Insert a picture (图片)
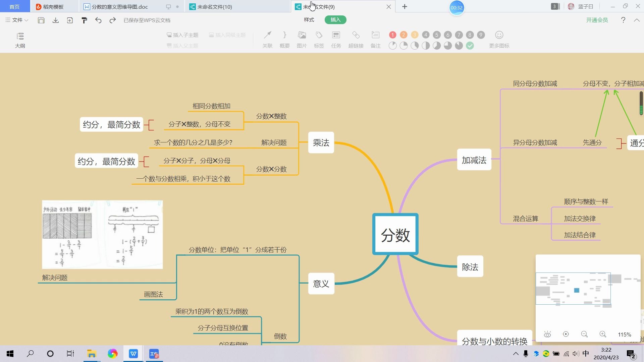 point(302,40)
